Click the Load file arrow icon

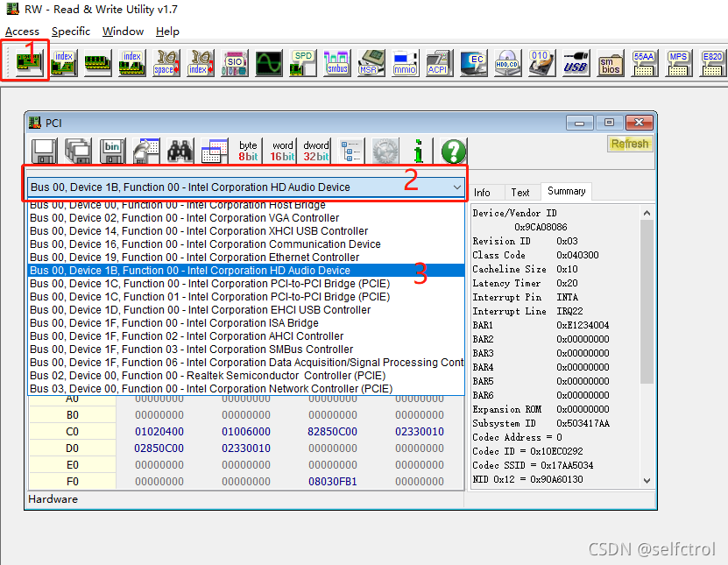(x=146, y=151)
